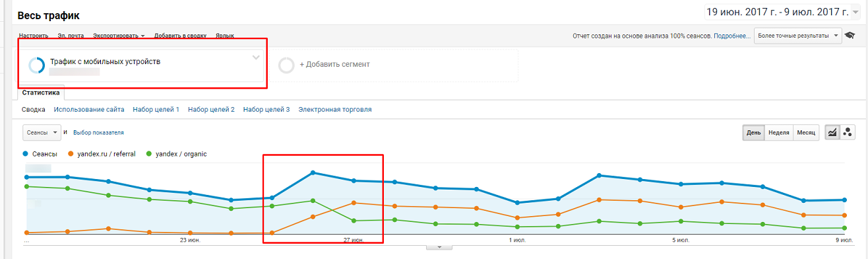Click Трафик с мобильных устройств segment label

(105, 61)
